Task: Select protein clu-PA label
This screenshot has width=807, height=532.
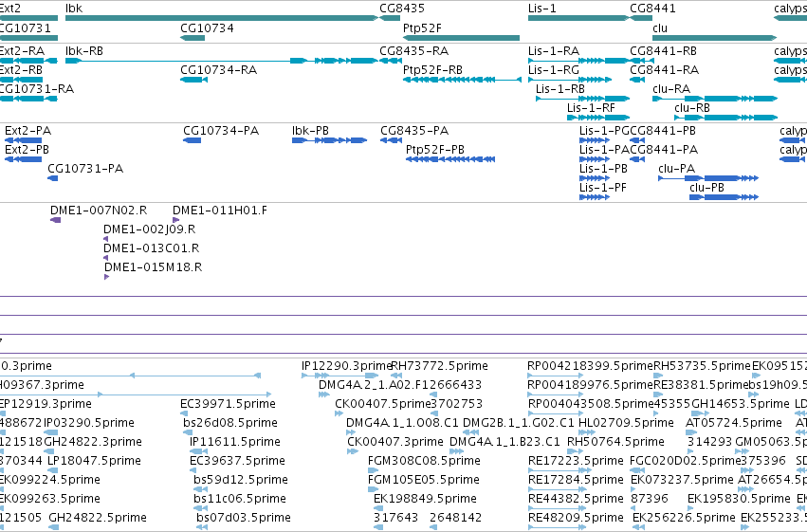Action: pyautogui.click(x=677, y=169)
